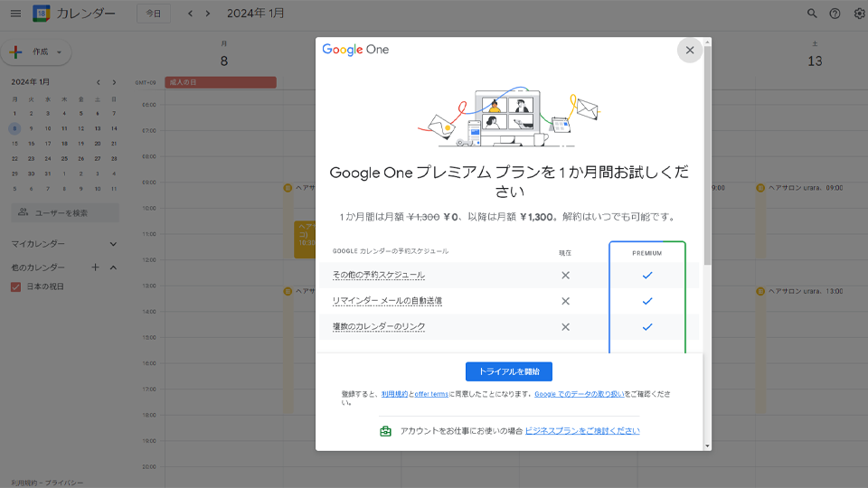Close the Google One dialog

[x=690, y=51]
